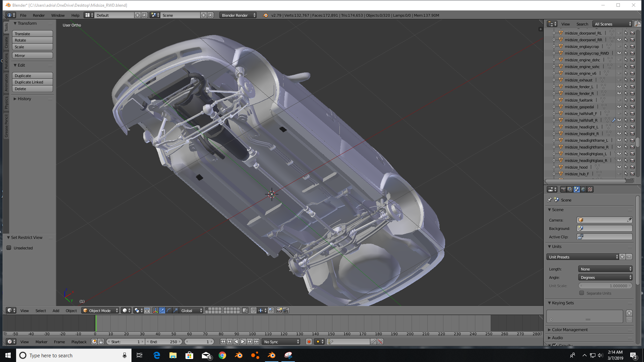Click the eyedropper in the Camera field

(x=629, y=220)
